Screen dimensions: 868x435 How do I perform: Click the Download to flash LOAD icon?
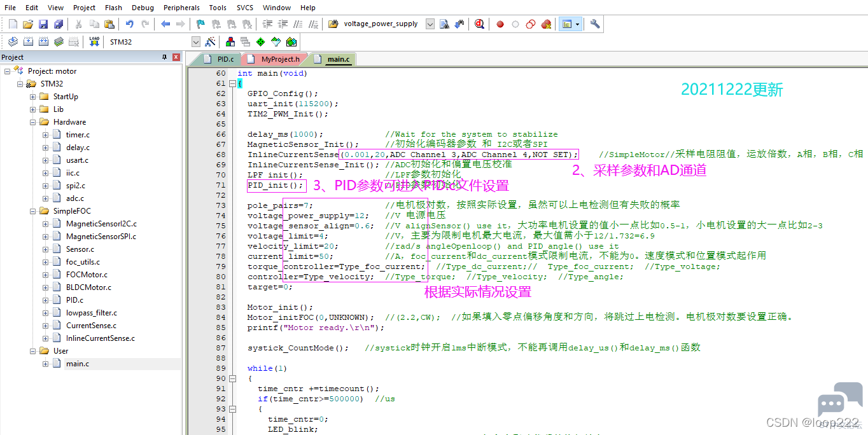point(94,42)
